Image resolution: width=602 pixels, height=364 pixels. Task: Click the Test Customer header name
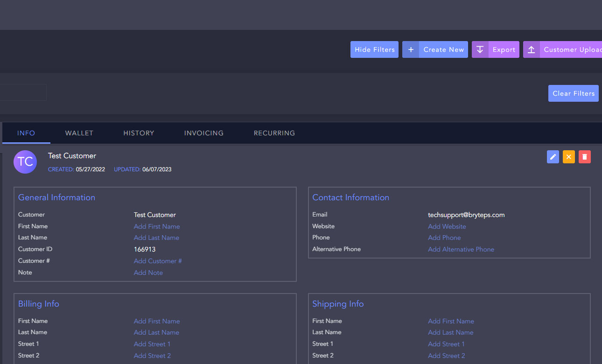[x=72, y=155]
